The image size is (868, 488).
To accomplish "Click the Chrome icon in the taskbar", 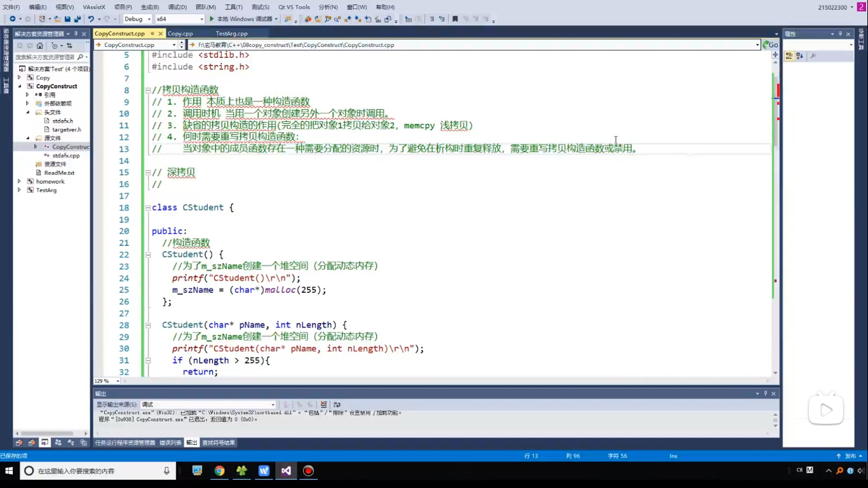I will 219,471.
